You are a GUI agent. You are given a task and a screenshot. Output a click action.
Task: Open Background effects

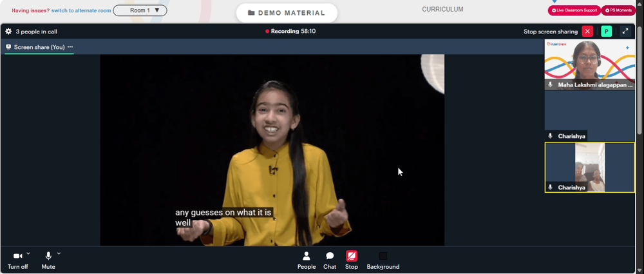coord(383,260)
